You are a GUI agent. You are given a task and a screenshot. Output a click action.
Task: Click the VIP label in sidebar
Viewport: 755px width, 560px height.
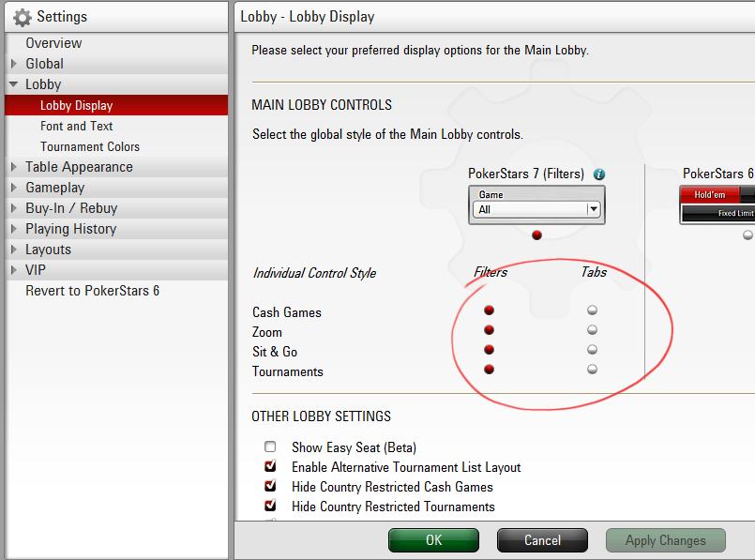(x=36, y=270)
